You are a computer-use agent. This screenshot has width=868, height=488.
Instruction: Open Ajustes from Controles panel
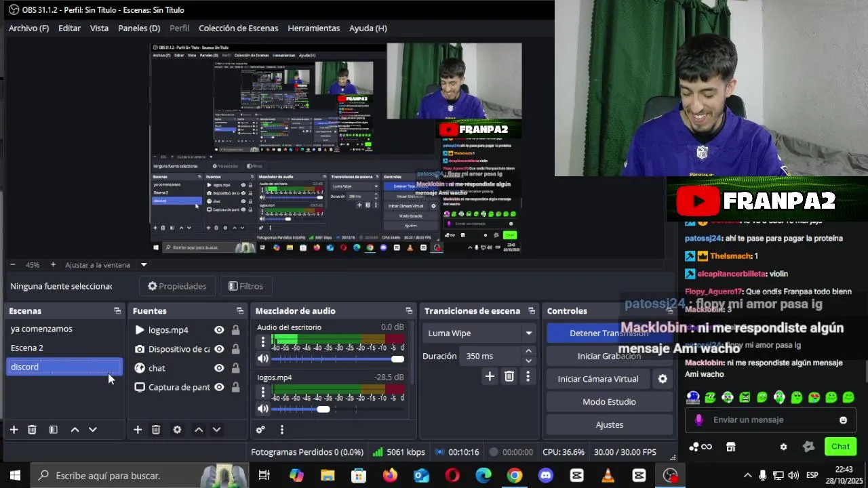pyautogui.click(x=609, y=425)
